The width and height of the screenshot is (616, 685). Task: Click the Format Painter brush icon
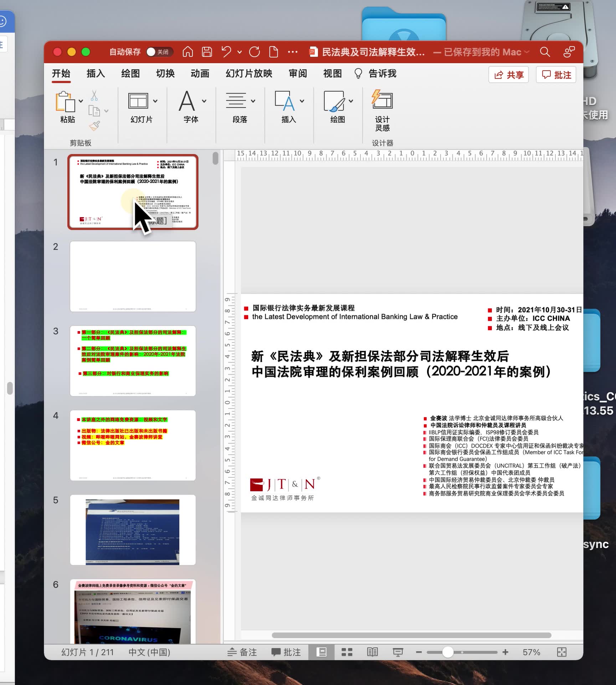tap(94, 126)
